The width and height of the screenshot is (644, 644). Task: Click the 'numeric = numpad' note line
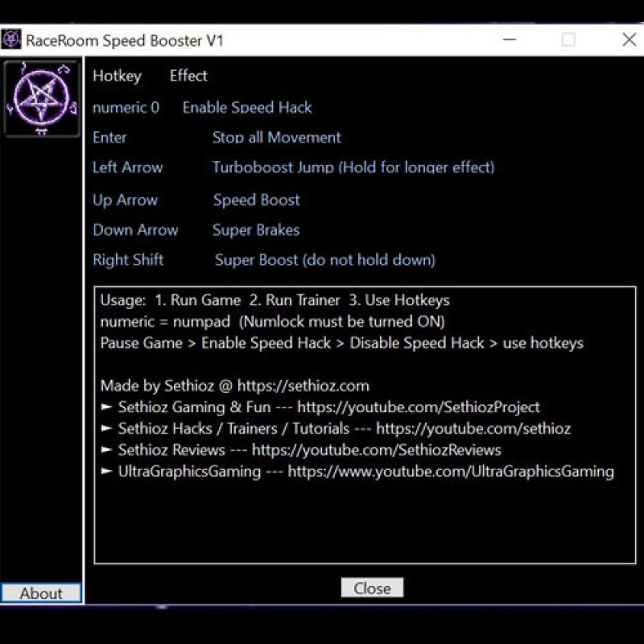[272, 321]
